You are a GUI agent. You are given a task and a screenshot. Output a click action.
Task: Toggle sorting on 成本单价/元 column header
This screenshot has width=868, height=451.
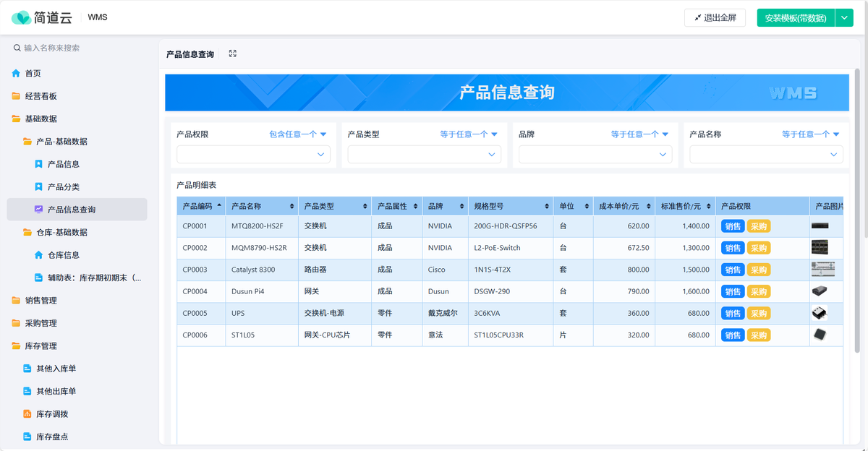624,206
